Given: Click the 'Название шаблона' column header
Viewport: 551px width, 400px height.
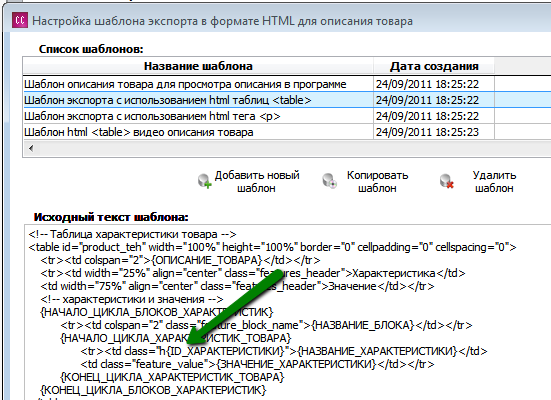Looking at the screenshot, I should (198, 66).
